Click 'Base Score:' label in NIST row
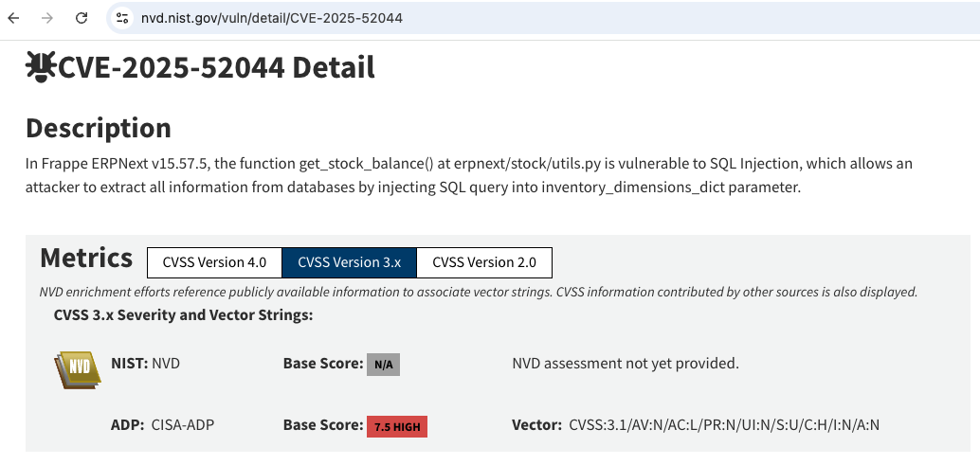 tap(323, 364)
